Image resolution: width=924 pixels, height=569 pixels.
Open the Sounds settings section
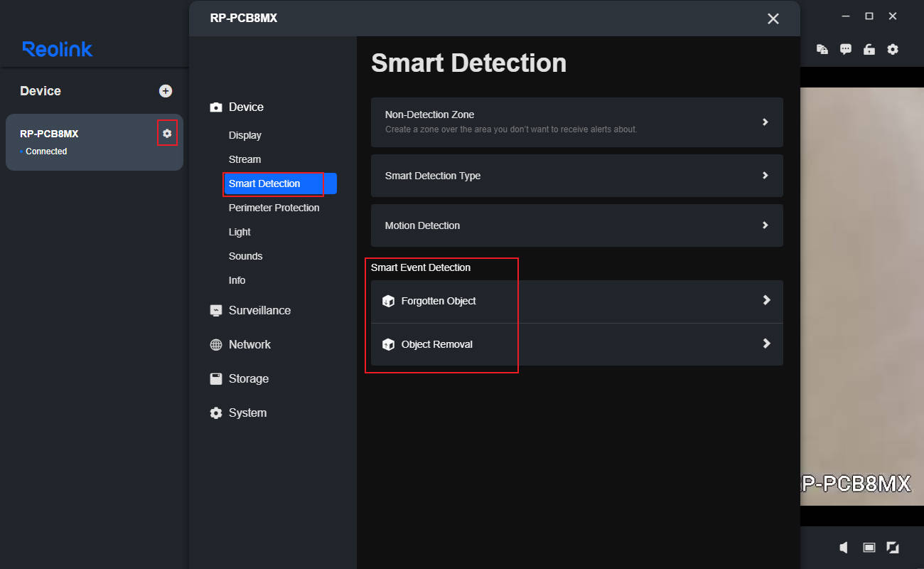click(x=245, y=256)
